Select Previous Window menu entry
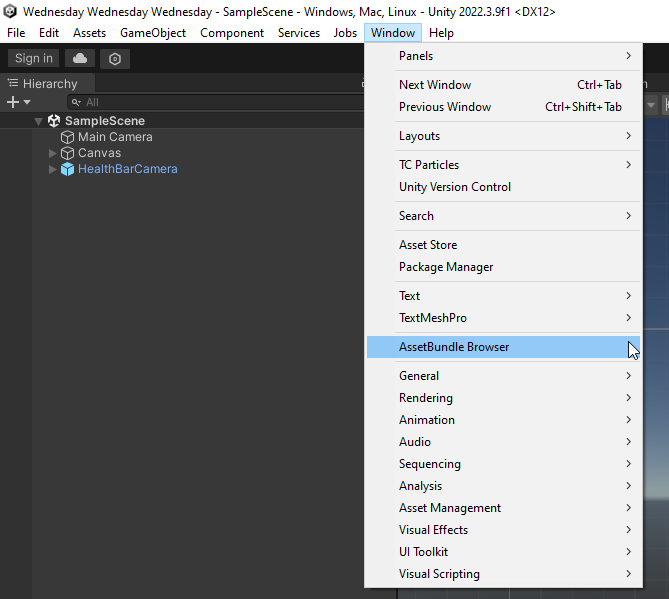 point(504,107)
